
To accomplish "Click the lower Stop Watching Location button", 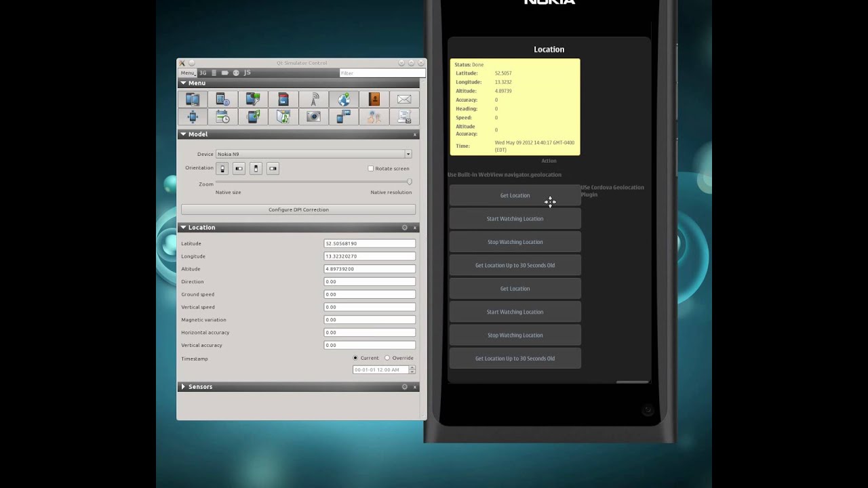I will pyautogui.click(x=515, y=335).
